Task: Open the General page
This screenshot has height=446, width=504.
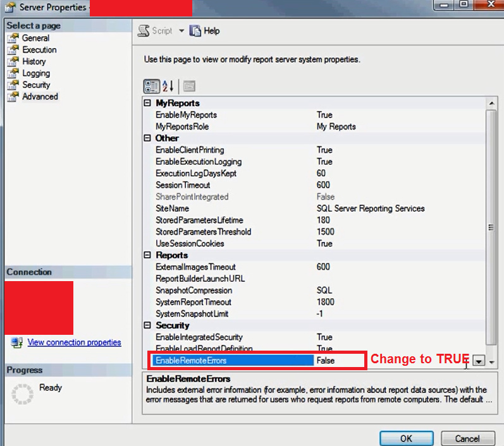Action: coord(35,38)
